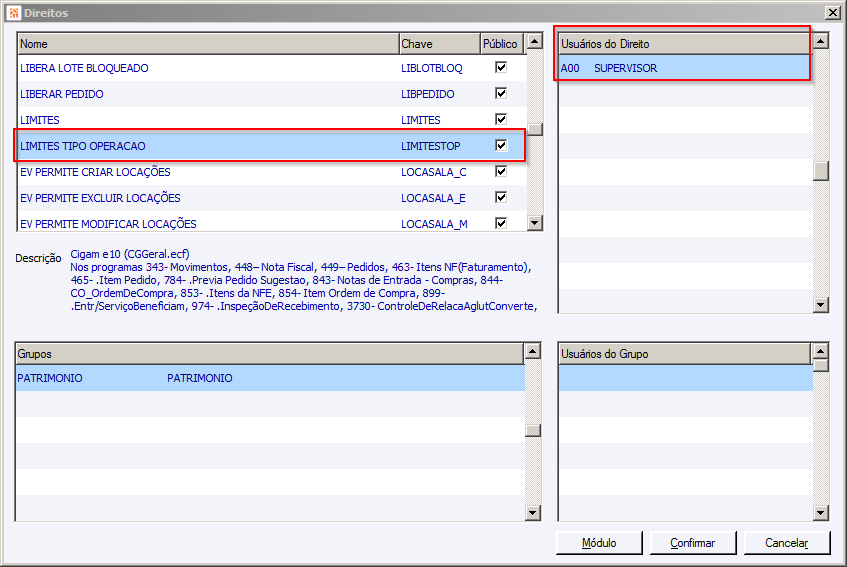Click up arrow of Grupos list scrollbar
The height and width of the screenshot is (567, 847).
(x=533, y=351)
